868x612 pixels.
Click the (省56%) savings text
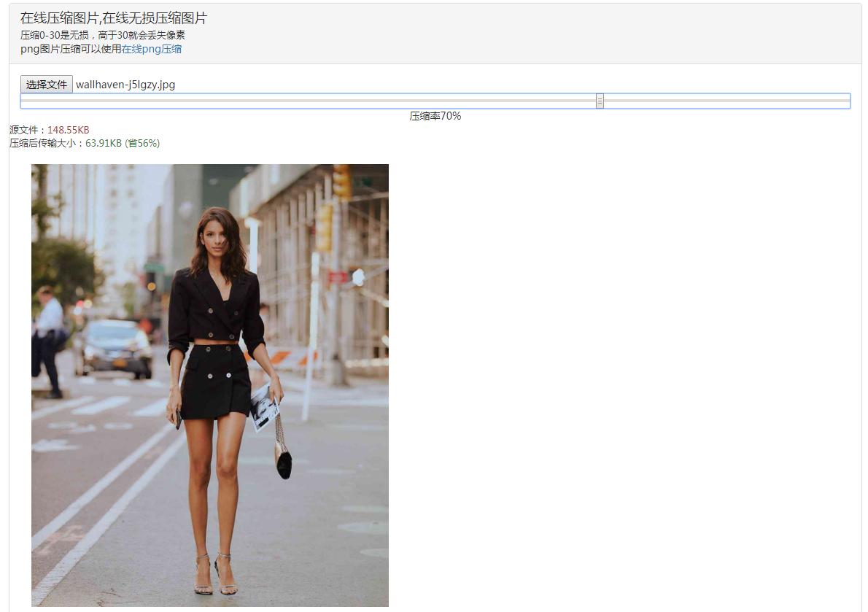coord(142,143)
